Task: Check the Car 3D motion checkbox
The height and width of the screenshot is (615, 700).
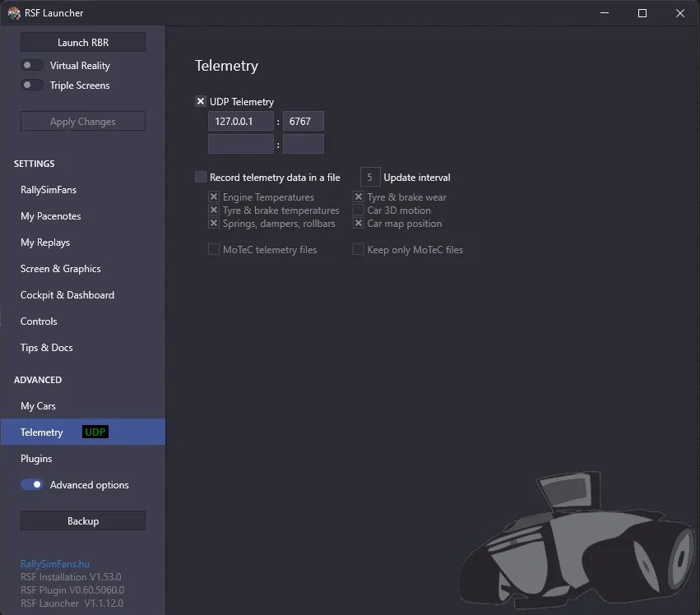Action: (x=358, y=210)
